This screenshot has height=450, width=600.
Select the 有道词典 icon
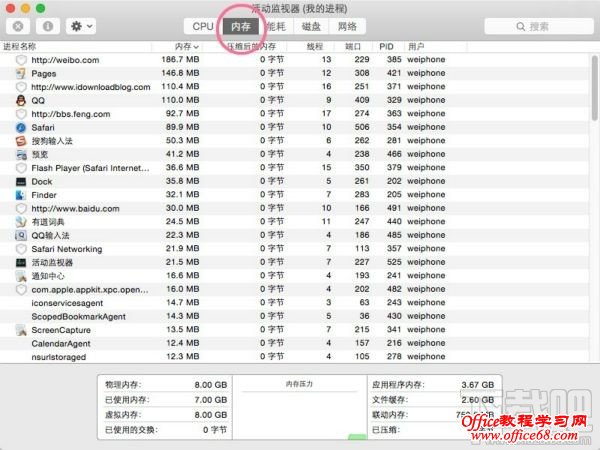[x=21, y=222]
